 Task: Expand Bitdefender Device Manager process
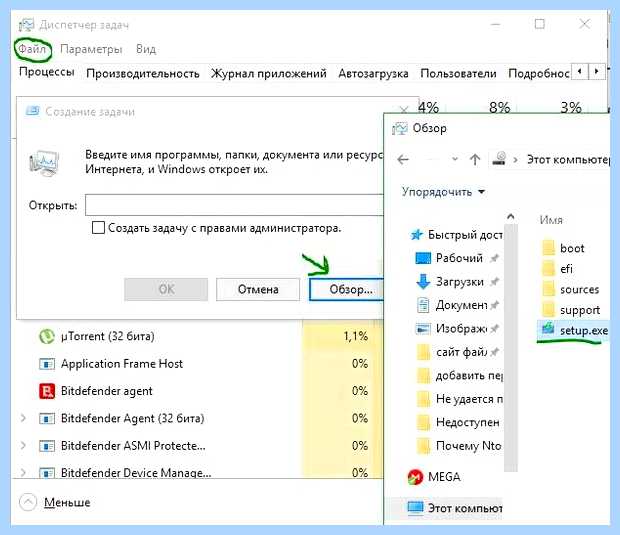click(x=23, y=473)
